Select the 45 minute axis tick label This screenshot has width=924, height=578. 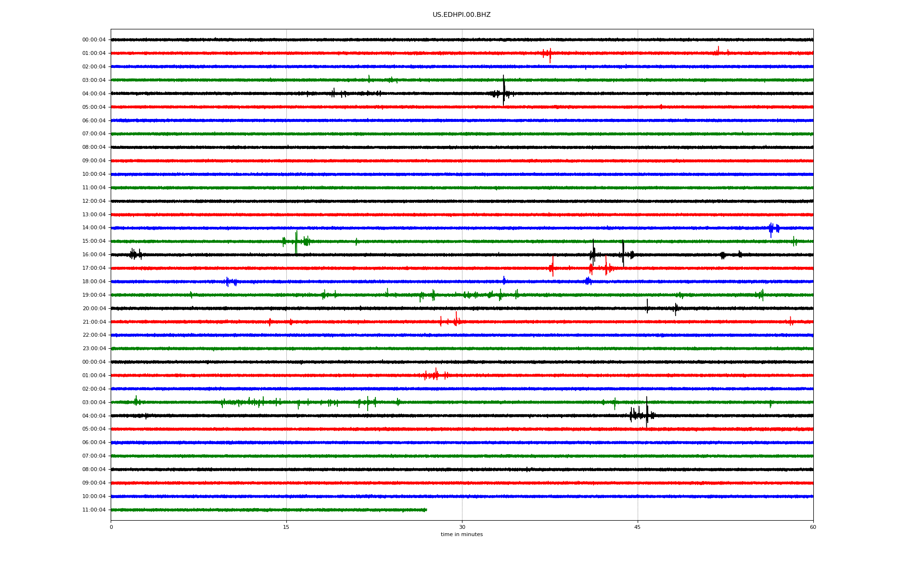(x=638, y=527)
